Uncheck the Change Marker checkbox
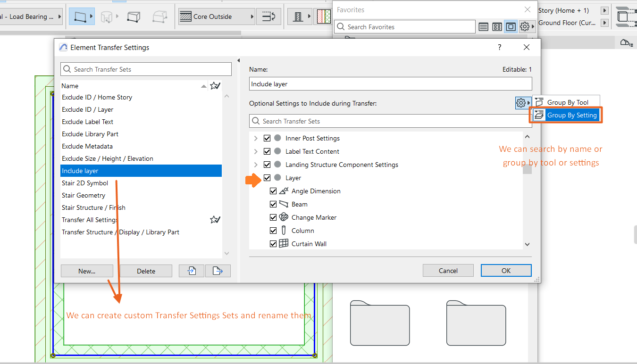637x364 pixels. (273, 217)
